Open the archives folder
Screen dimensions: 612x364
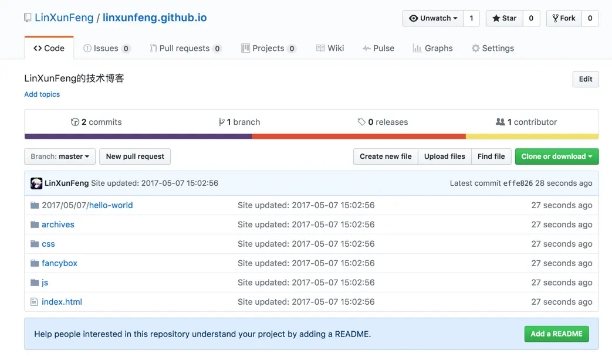58,224
